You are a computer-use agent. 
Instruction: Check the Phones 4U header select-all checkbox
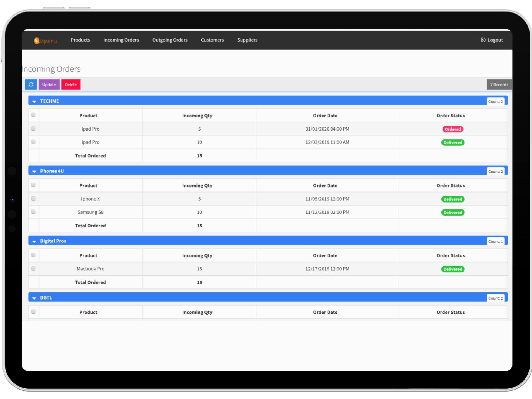pyautogui.click(x=34, y=185)
